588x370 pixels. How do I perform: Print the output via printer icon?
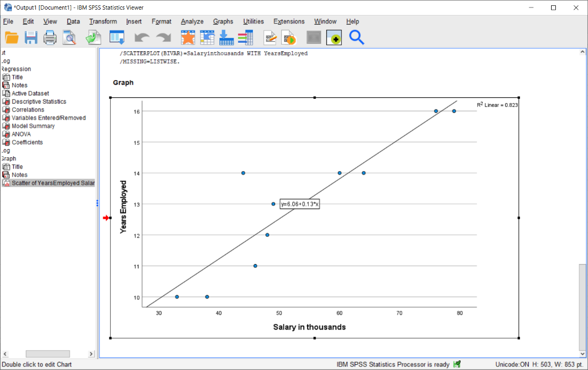click(50, 37)
